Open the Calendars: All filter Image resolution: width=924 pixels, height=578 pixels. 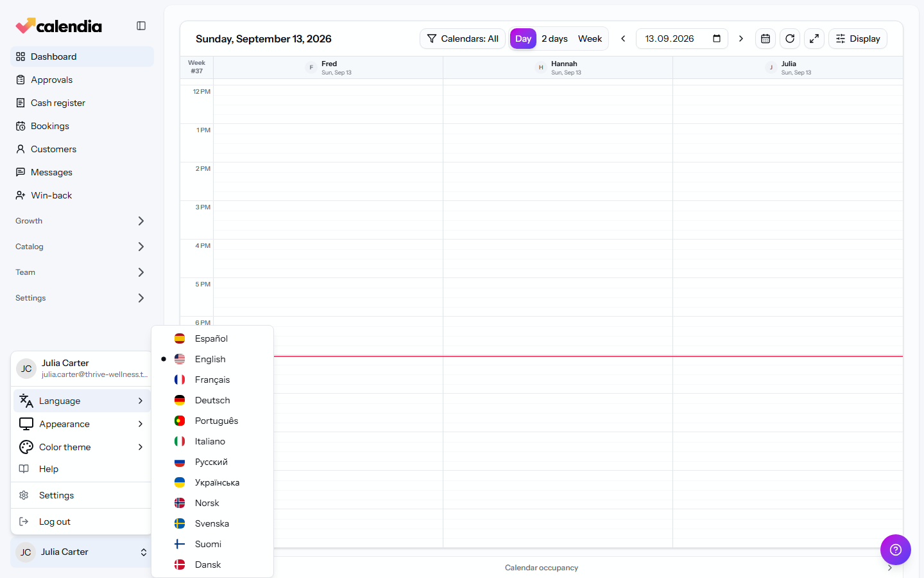pos(463,39)
